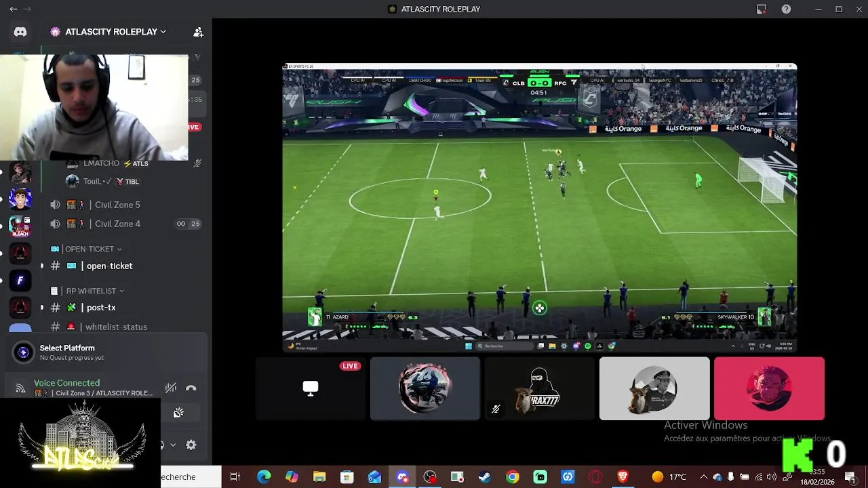
Task: Click the Voice Connected status link
Action: click(x=66, y=383)
